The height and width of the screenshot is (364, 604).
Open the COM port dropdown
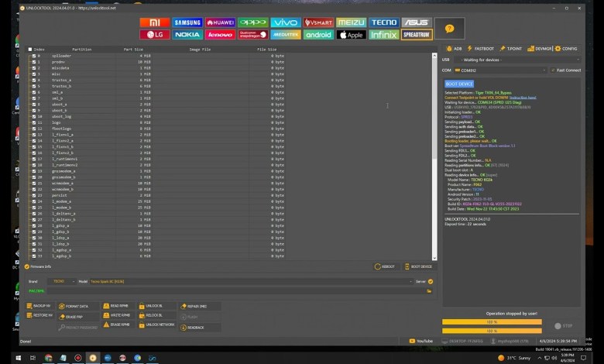click(497, 70)
